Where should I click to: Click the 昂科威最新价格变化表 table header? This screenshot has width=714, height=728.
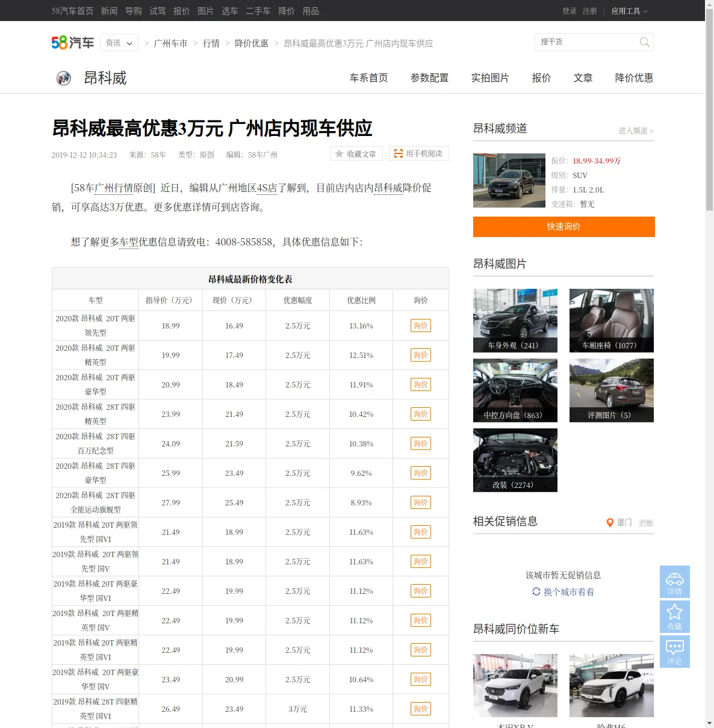click(x=250, y=279)
